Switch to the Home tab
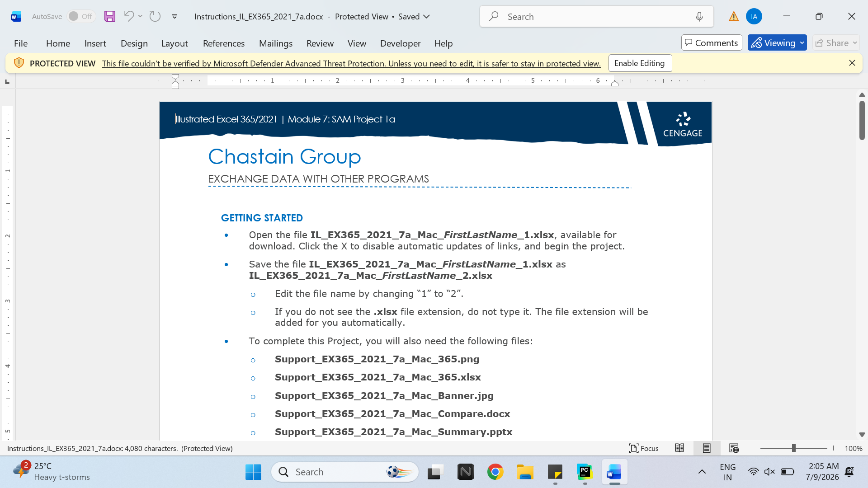Image resolution: width=868 pixels, height=488 pixels. tap(58, 43)
